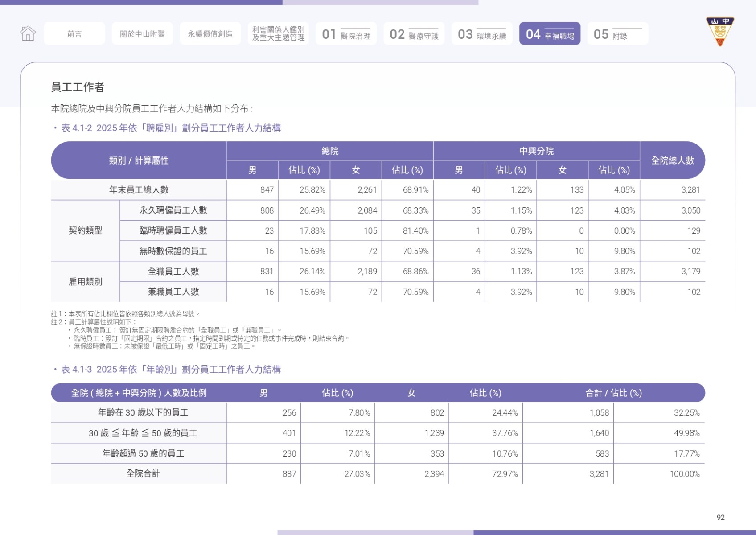
Task: Click row label 全職員工人數
Action: click(x=173, y=271)
